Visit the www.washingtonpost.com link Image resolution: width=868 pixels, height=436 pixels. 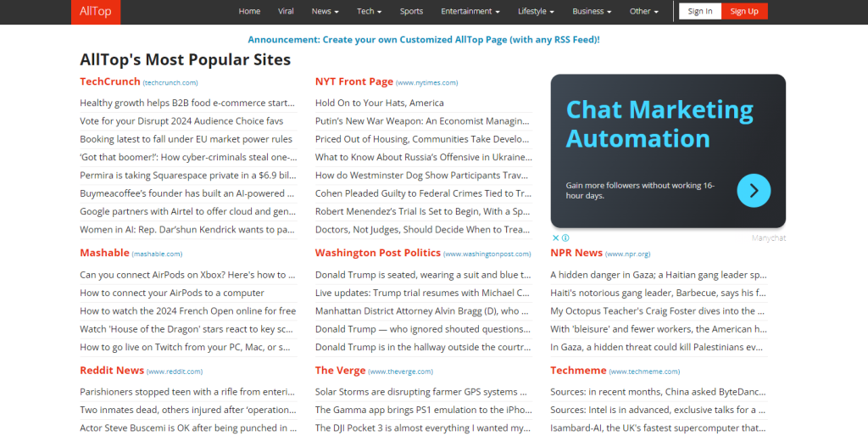click(x=487, y=254)
